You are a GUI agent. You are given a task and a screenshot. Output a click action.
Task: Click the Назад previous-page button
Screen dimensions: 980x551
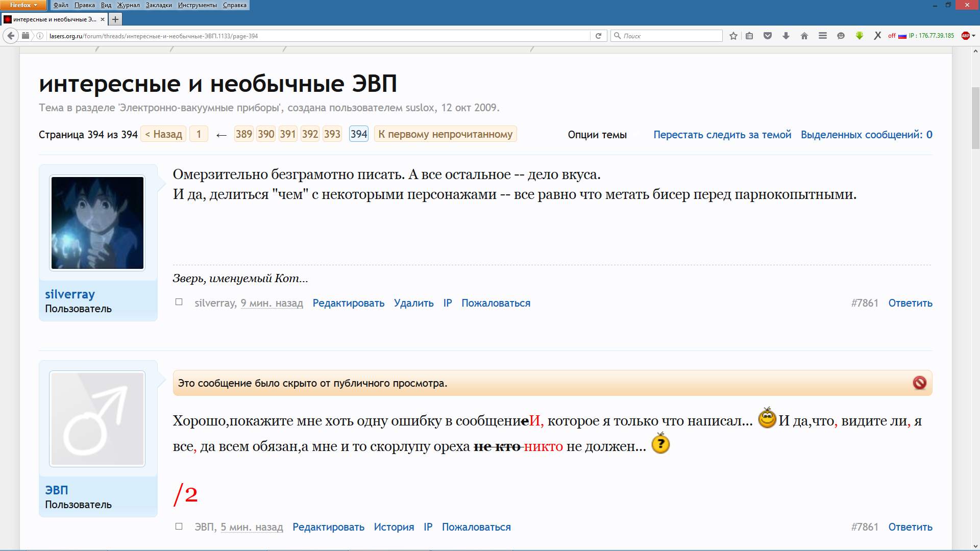(163, 134)
